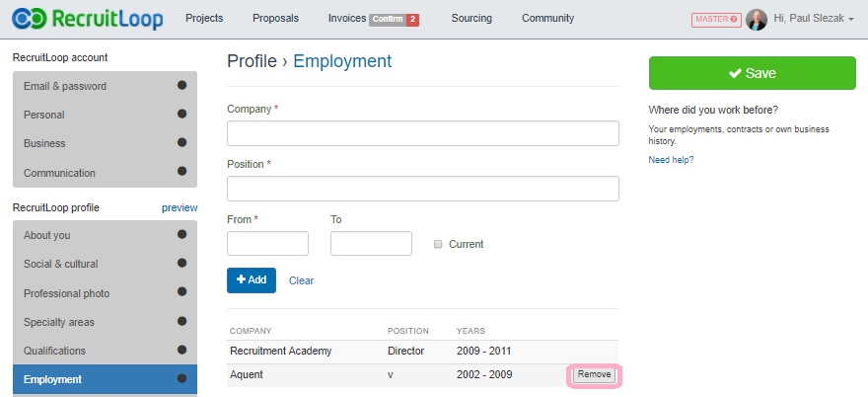Remove the Aquent employment entry
Image resolution: width=868 pixels, height=397 pixels.
pyautogui.click(x=594, y=375)
